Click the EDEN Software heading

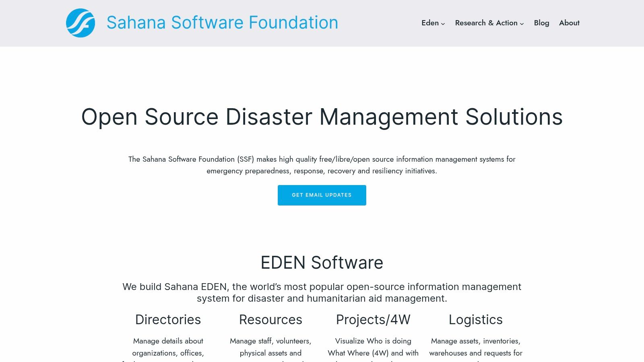pos(322,263)
